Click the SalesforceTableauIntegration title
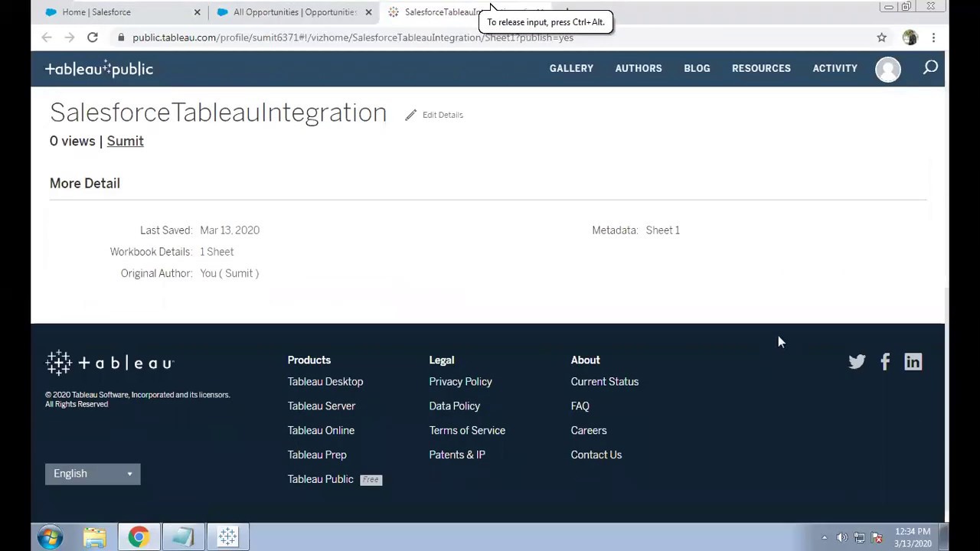 (x=218, y=112)
